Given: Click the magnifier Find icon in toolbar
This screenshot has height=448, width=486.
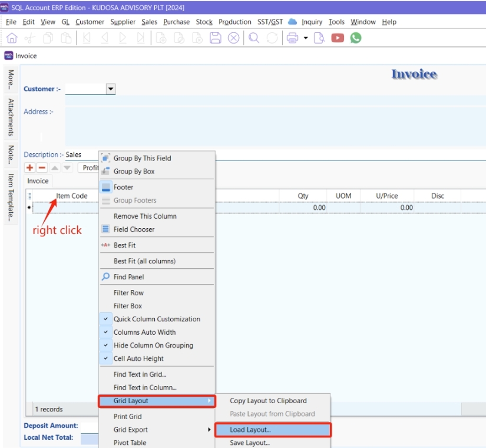Looking at the screenshot, I should point(254,38).
